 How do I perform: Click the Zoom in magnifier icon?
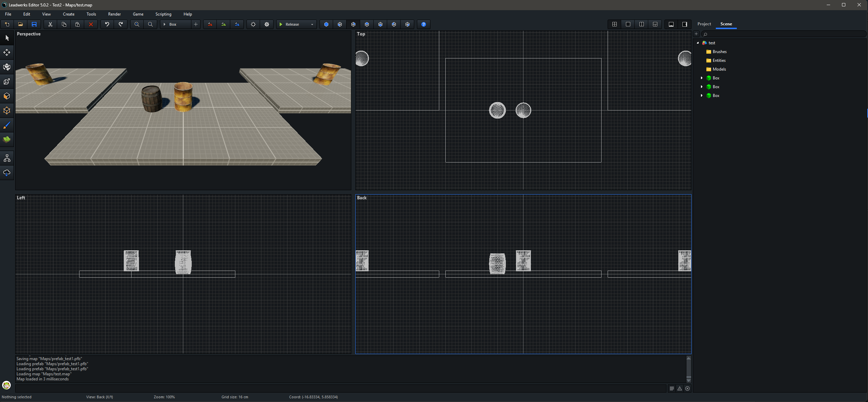tap(137, 24)
